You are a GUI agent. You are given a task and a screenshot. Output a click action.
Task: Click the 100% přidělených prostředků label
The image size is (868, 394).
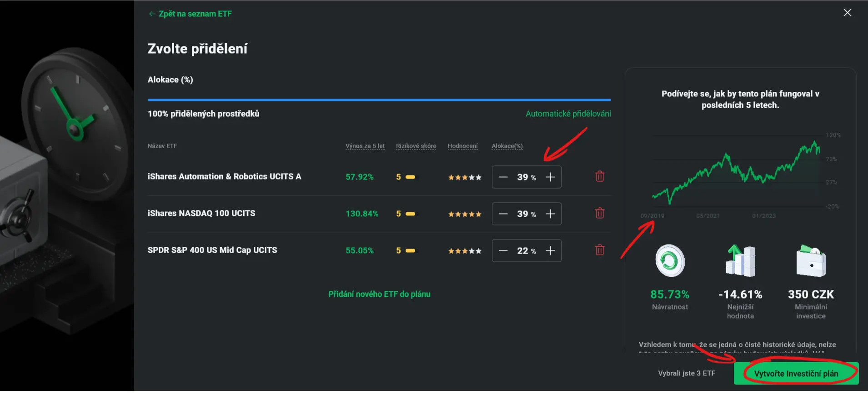click(x=203, y=114)
